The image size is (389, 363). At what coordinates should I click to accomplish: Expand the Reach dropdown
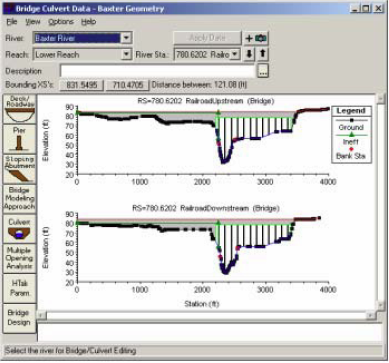pyautogui.click(x=126, y=54)
